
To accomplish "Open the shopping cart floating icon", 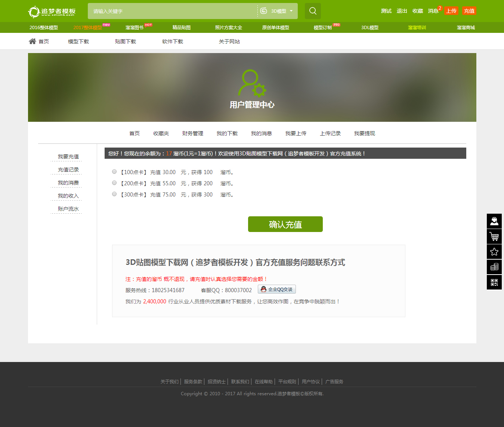I will click(x=494, y=236).
